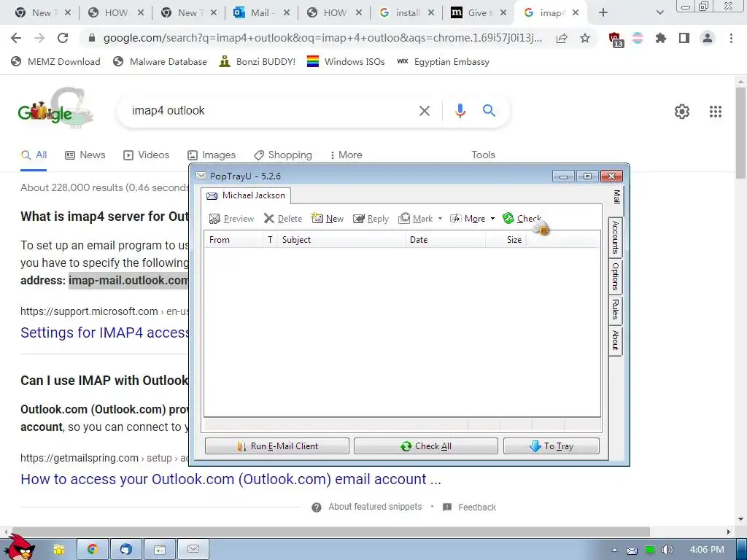The width and height of the screenshot is (747, 560).
Task: Expand the More search filters
Action: (346, 155)
